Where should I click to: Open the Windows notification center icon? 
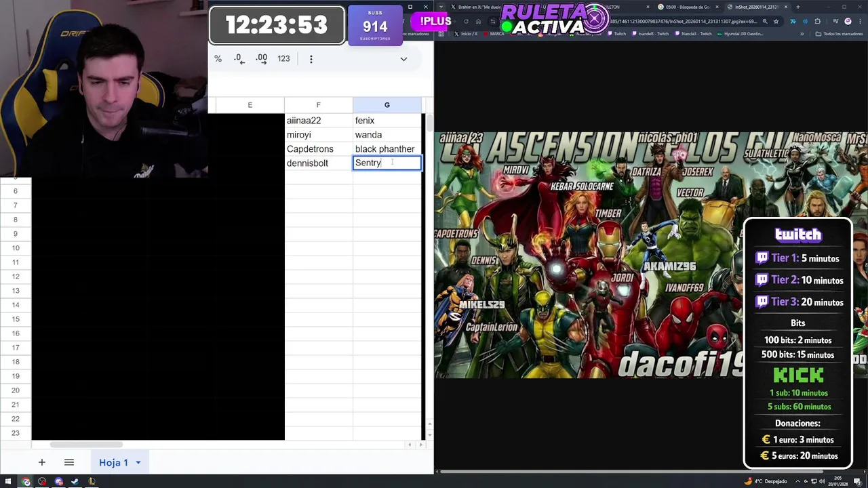coord(858,481)
